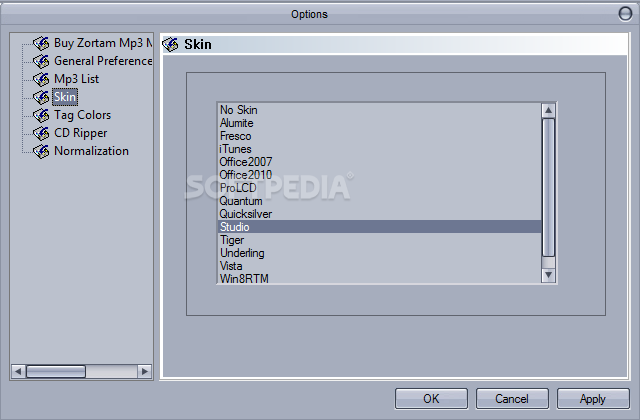This screenshot has width=640, height=420.
Task: Click the skin list scroll up arrow
Action: coord(548,110)
